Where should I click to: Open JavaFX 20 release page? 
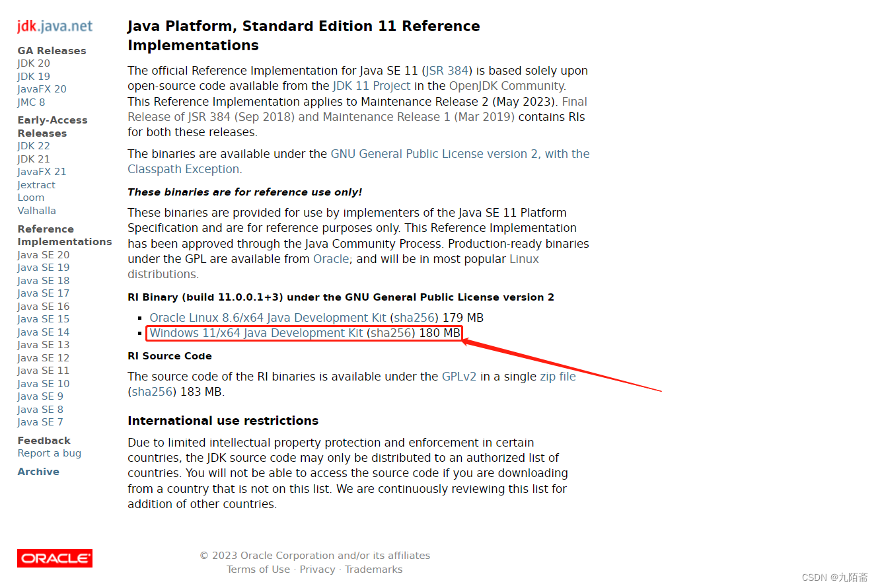click(x=42, y=89)
